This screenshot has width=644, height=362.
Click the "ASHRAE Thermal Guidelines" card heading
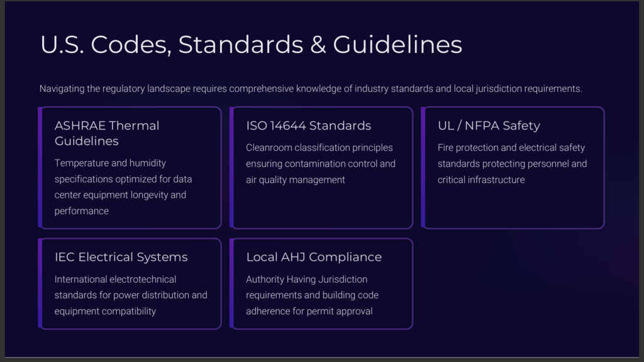pyautogui.click(x=107, y=133)
